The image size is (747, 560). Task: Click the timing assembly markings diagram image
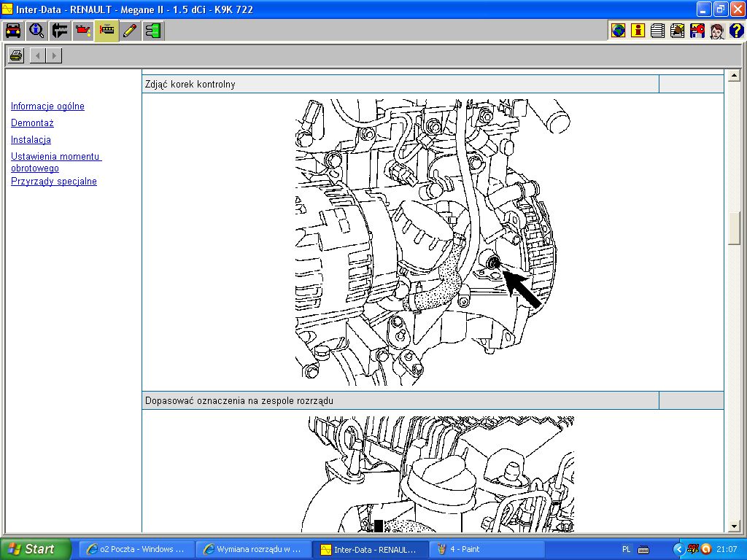point(438,474)
